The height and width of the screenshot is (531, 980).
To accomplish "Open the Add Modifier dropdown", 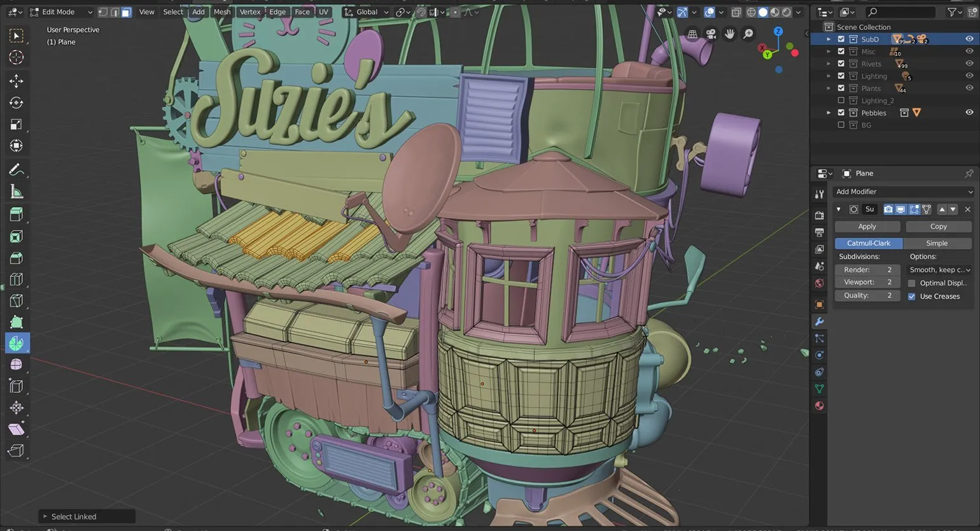I will pyautogui.click(x=903, y=192).
